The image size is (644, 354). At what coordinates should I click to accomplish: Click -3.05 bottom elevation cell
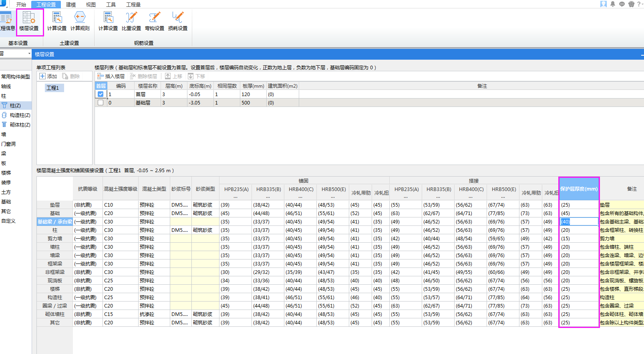tap(200, 103)
